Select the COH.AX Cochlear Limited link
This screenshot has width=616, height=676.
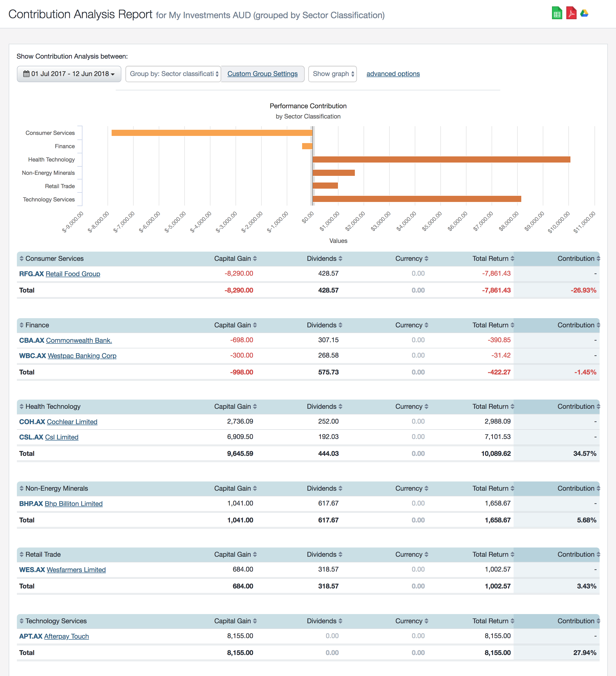click(72, 422)
